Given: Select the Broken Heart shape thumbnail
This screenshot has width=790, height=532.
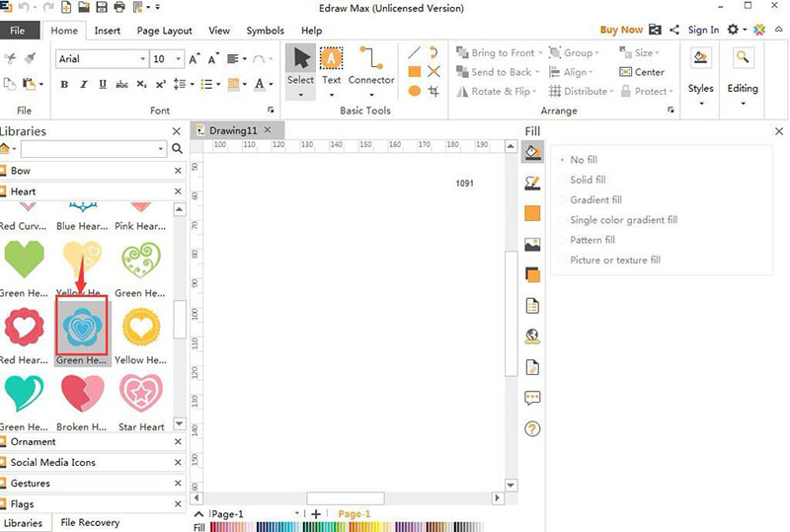Looking at the screenshot, I should click(x=83, y=393).
